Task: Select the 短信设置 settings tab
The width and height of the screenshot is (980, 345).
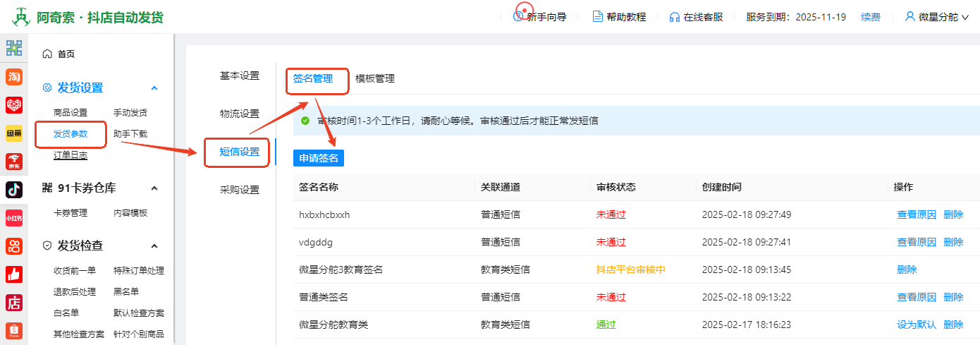Action: (240, 152)
